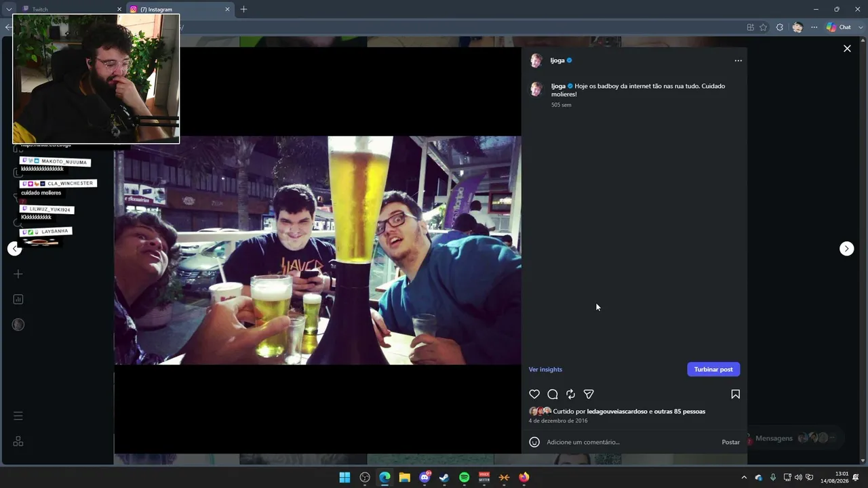Open the Instagram sidebar dashboard chart icon

[18, 300]
